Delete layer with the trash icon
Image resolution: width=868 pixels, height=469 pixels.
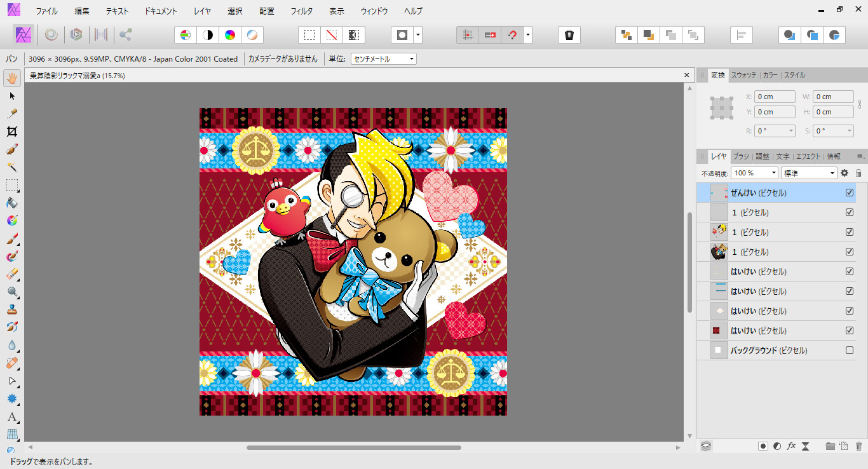point(858,446)
